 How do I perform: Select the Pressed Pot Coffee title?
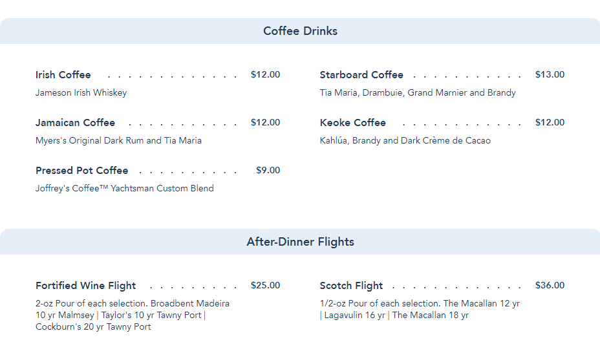pos(82,170)
